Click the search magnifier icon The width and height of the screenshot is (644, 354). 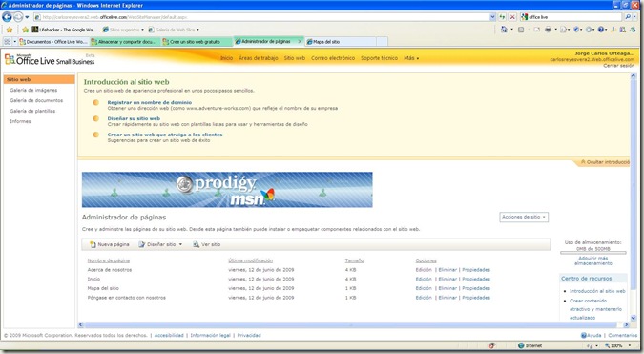click(628, 17)
